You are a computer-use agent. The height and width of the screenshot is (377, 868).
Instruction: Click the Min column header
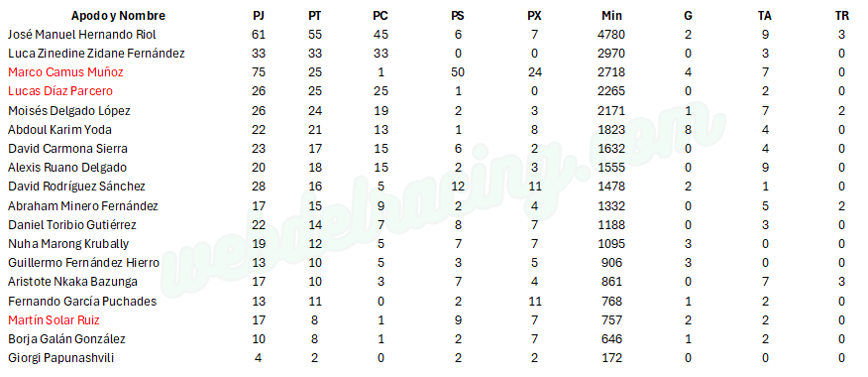point(611,16)
